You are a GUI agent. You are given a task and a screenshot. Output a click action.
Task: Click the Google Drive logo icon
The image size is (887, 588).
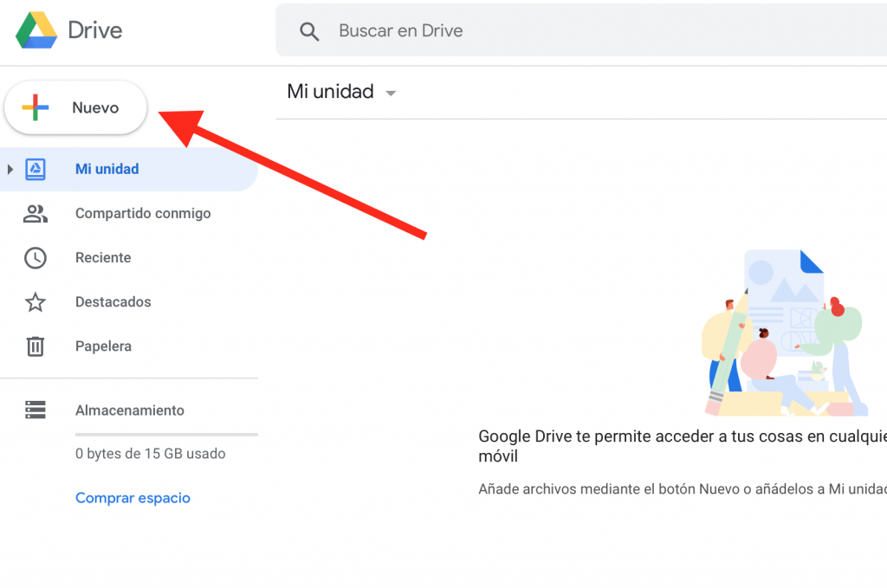tap(36, 30)
